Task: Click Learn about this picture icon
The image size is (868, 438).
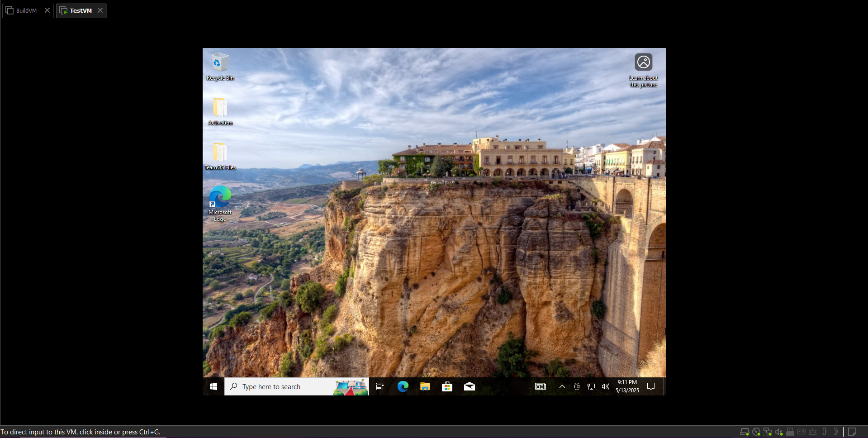Action: pyautogui.click(x=643, y=71)
